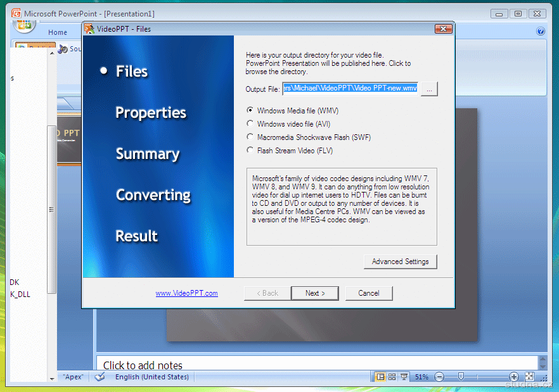This screenshot has height=392, width=559.
Task: Open Advanced Settings
Action: coord(400,262)
